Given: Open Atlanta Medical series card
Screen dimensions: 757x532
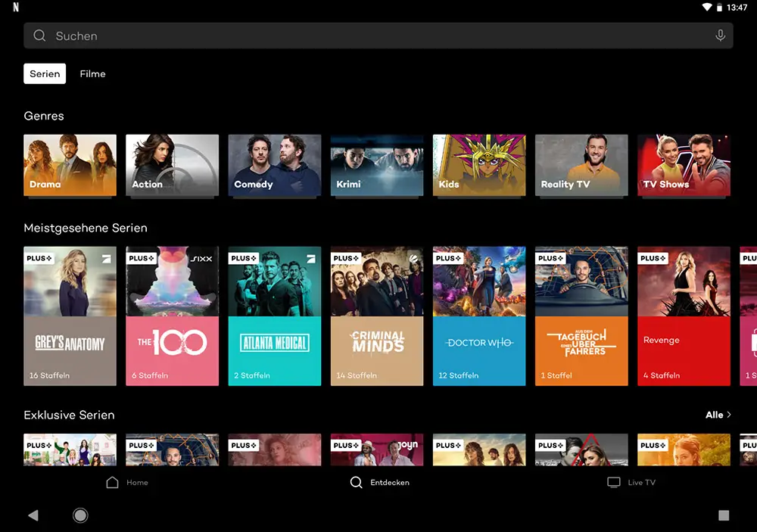Looking at the screenshot, I should click(x=275, y=316).
